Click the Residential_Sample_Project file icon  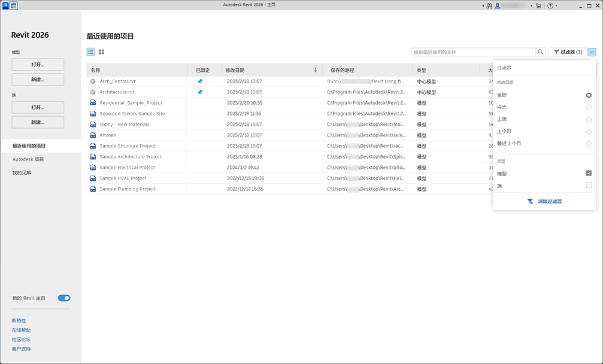(93, 103)
